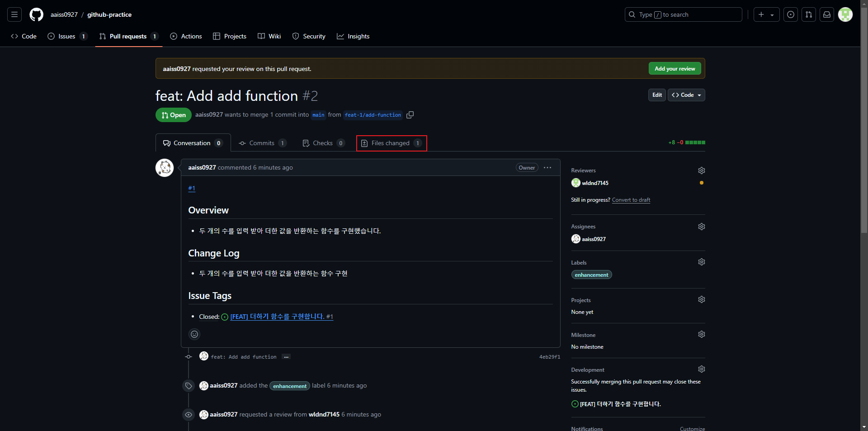Click the 'main' base branch link
The height and width of the screenshot is (431, 868).
(x=318, y=115)
